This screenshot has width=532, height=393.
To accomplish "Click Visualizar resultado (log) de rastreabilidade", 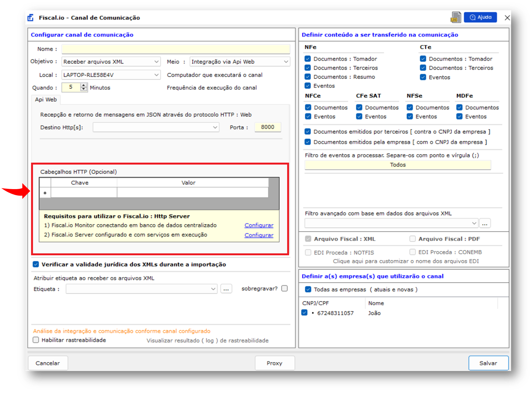I will pos(207,340).
